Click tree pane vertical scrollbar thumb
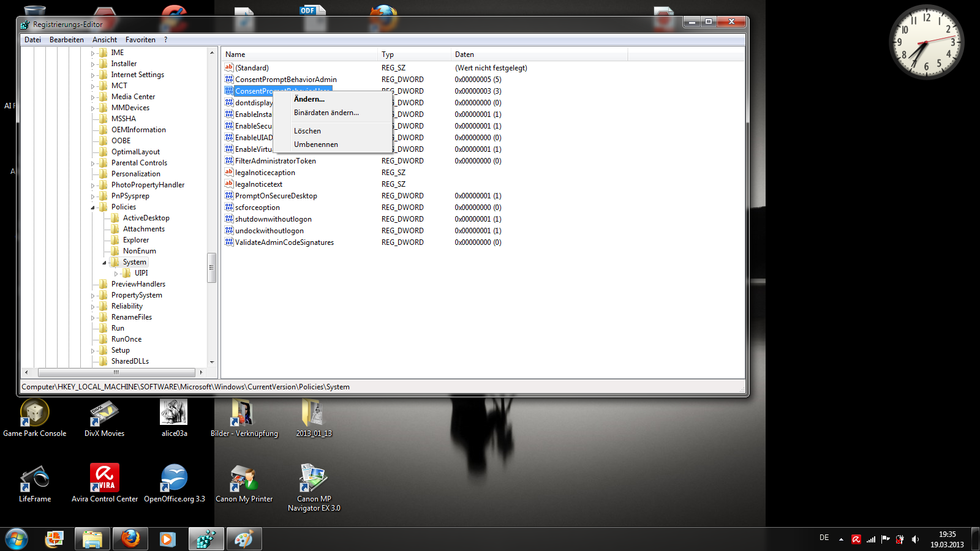980x551 pixels. (212, 268)
